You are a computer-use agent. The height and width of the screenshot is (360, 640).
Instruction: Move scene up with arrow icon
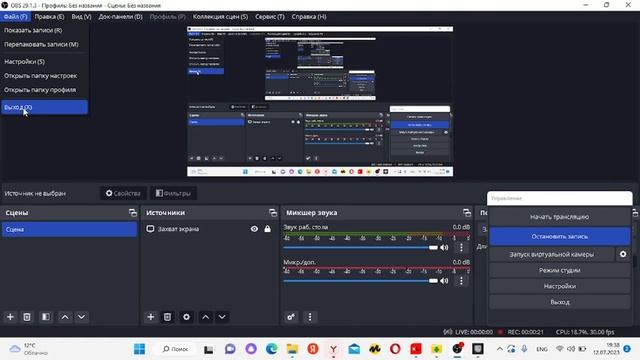65,317
